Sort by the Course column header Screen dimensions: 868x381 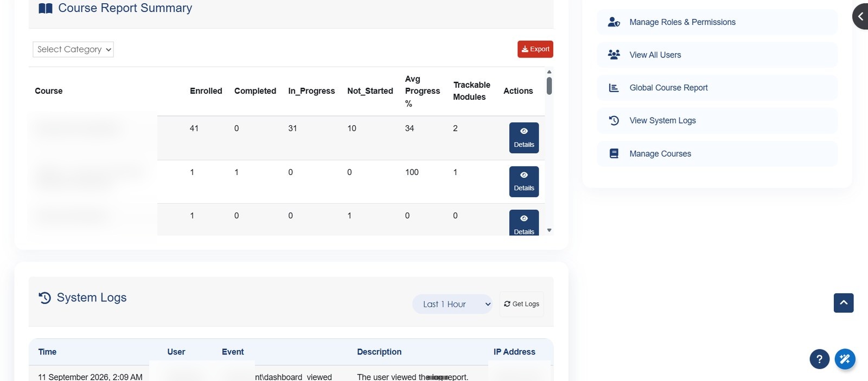tap(49, 91)
